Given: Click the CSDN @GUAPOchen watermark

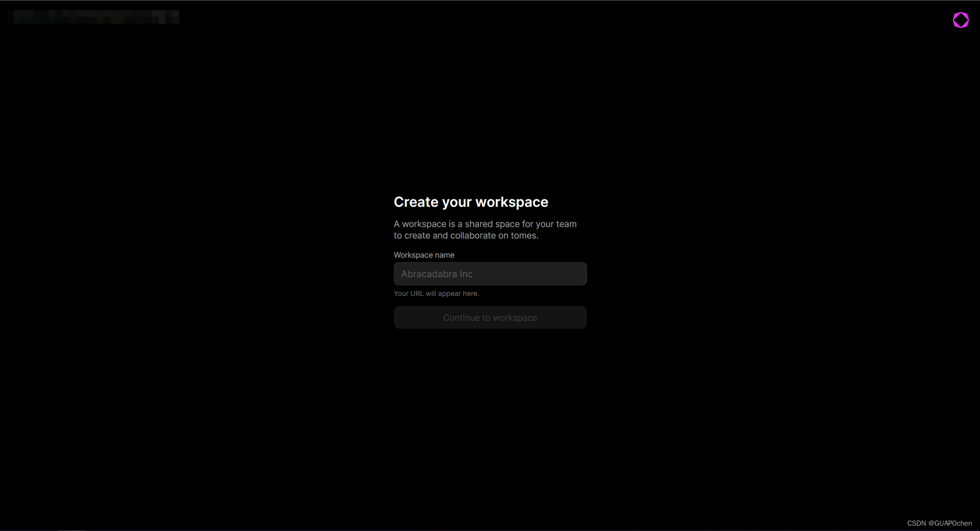Looking at the screenshot, I should point(939,523).
